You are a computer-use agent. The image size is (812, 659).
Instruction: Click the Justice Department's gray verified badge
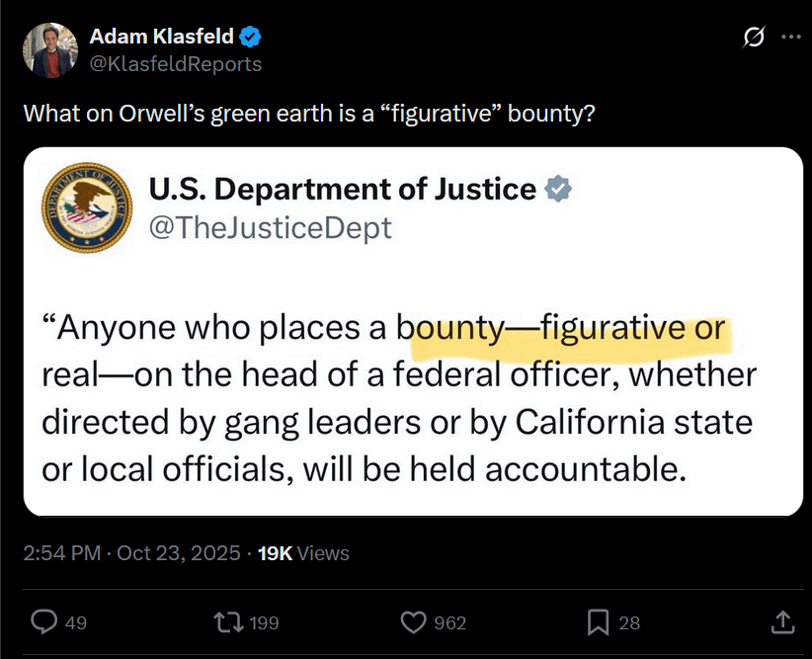(x=560, y=188)
